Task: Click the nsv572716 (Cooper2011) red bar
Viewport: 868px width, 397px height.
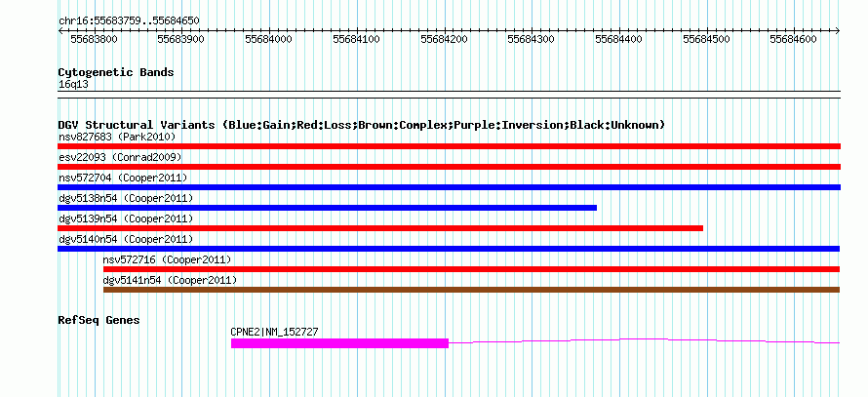Action: 472,269
